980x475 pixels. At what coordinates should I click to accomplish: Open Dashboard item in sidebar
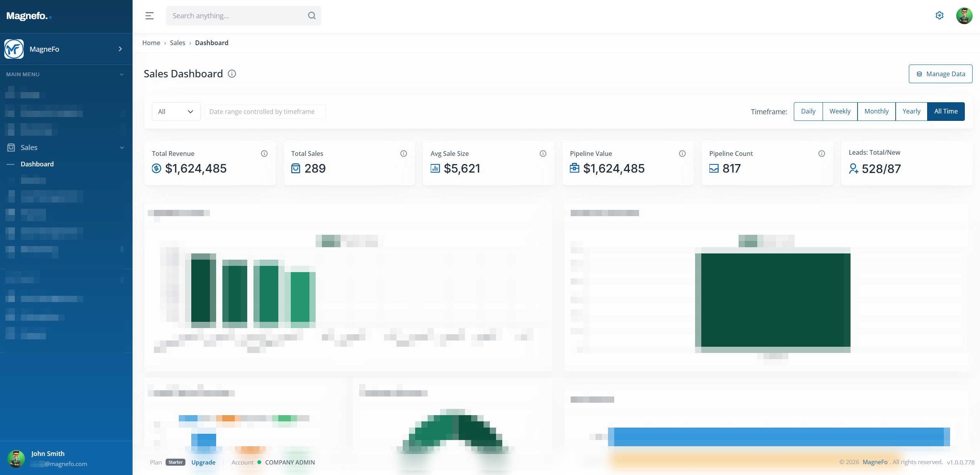coord(37,164)
